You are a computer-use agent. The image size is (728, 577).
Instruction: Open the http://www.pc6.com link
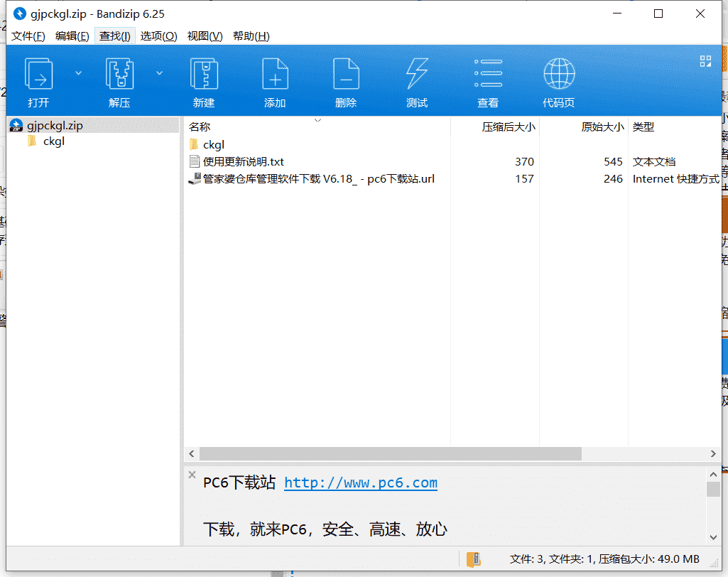click(x=361, y=482)
